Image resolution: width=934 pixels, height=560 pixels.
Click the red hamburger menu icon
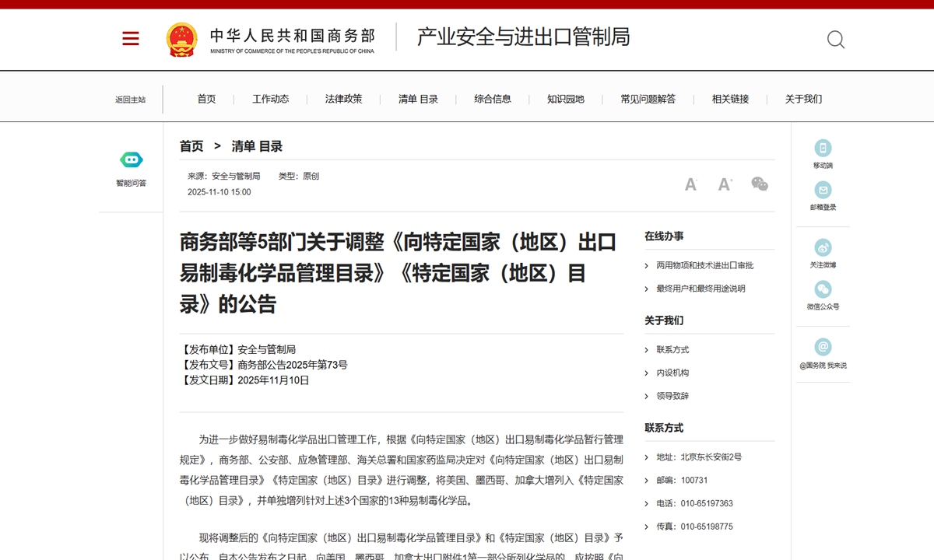[130, 38]
